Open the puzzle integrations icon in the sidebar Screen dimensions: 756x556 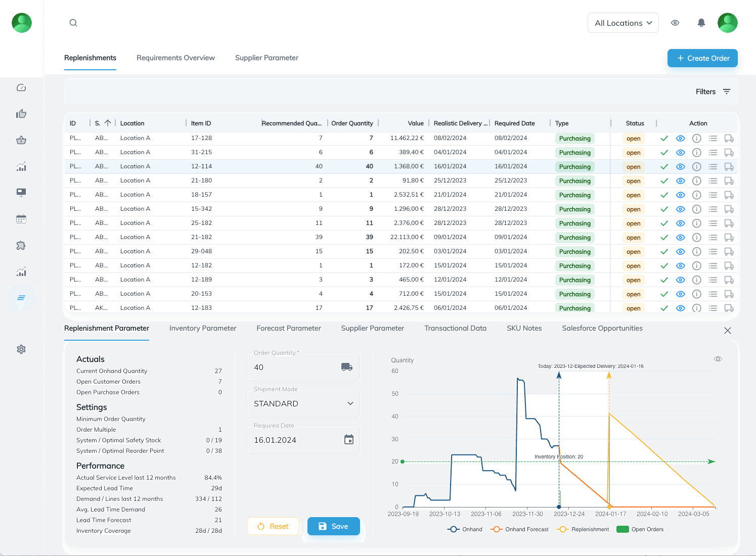pos(21,245)
